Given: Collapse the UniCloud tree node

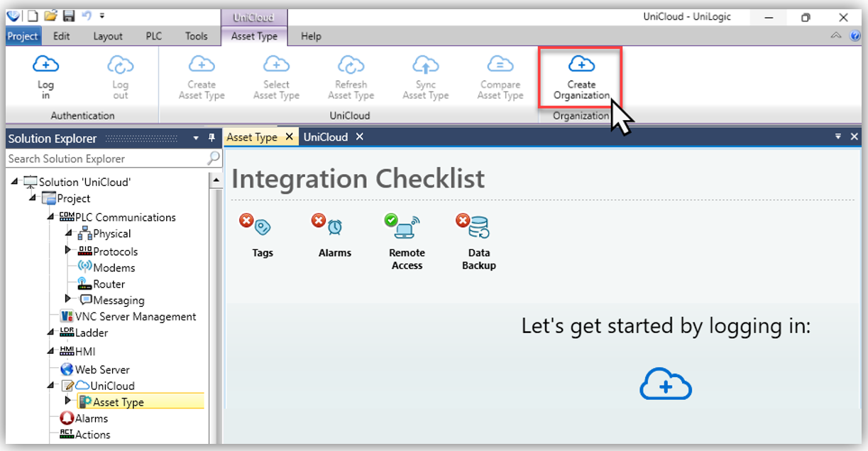Looking at the screenshot, I should [52, 386].
